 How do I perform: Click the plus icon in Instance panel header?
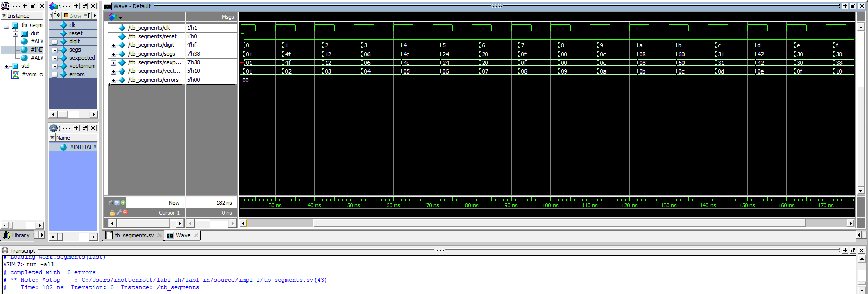pos(25,6)
